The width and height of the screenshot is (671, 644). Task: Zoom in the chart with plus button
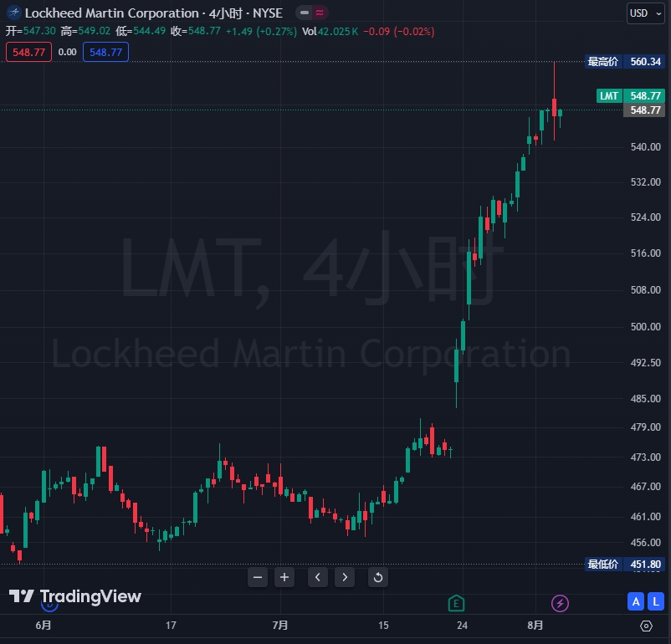[x=284, y=577]
